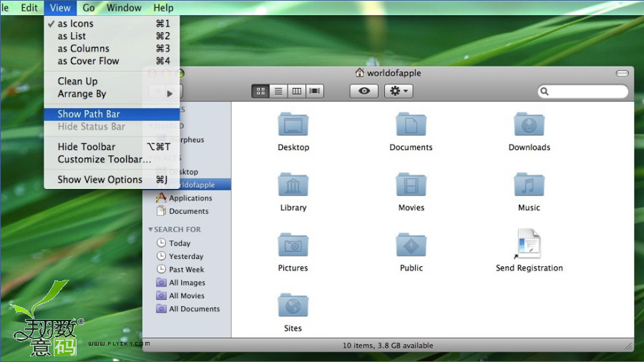Choose 'as Cover Flow' from View menu
Viewport: 644px width, 362px height.
point(112,61)
